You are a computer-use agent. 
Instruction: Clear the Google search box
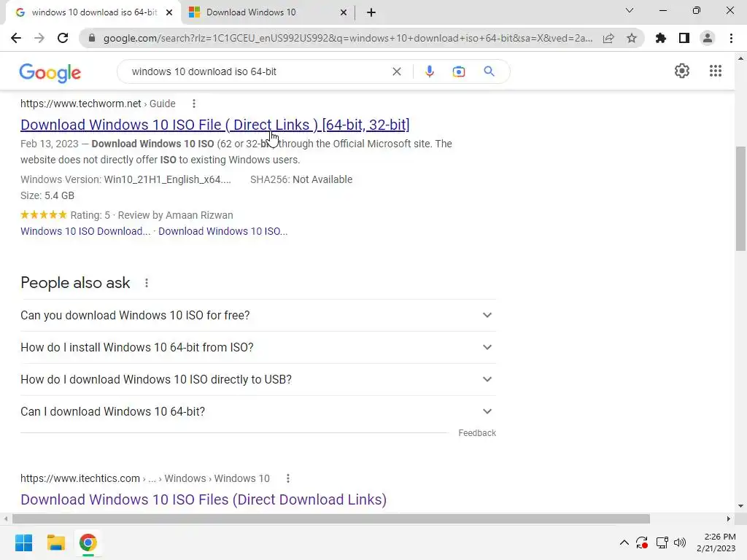396,71
